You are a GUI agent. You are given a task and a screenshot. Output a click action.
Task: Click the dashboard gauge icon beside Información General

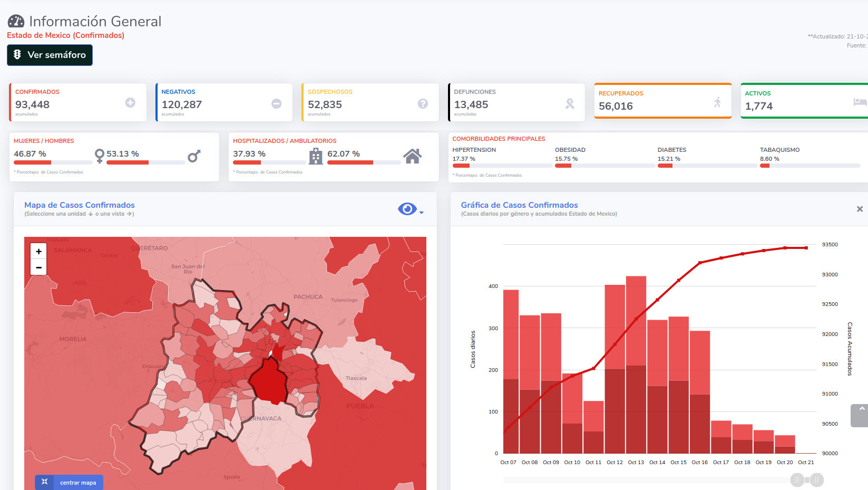[x=16, y=21]
